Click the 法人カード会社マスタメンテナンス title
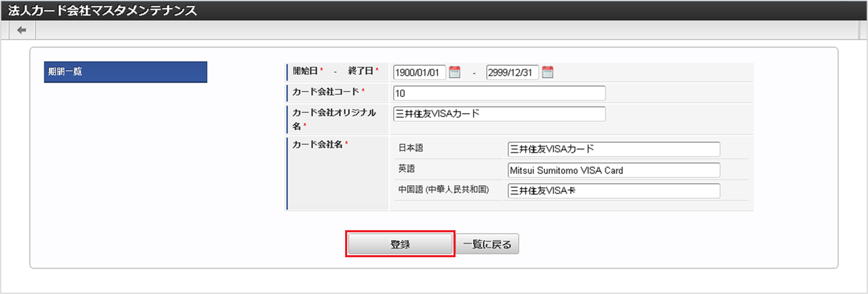868x294 pixels. click(x=102, y=10)
